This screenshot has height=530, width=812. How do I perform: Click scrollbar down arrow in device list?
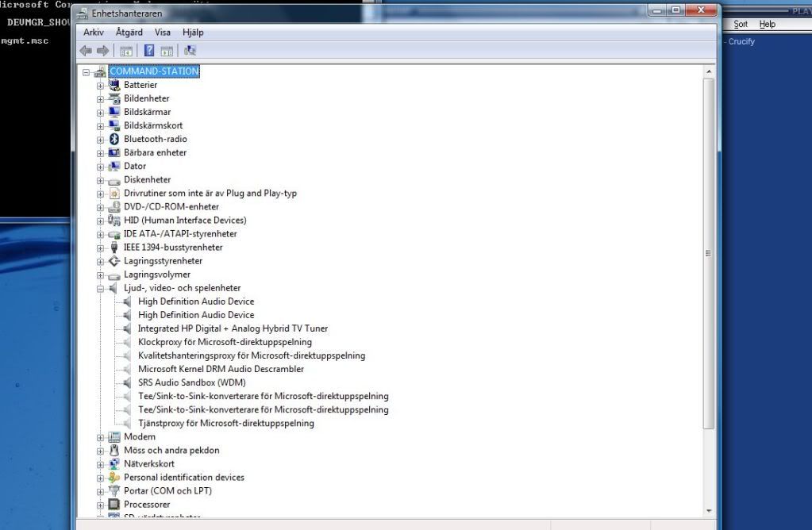click(x=709, y=511)
